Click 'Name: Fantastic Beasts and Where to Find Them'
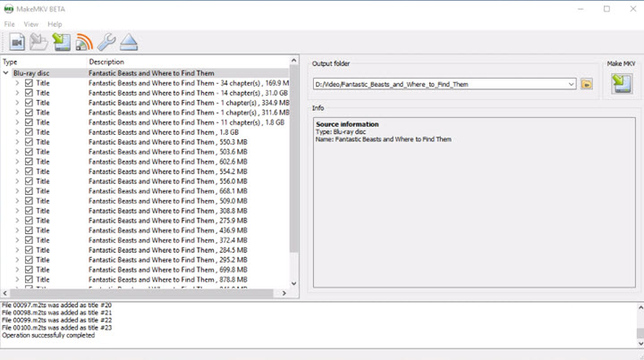 [x=383, y=139]
